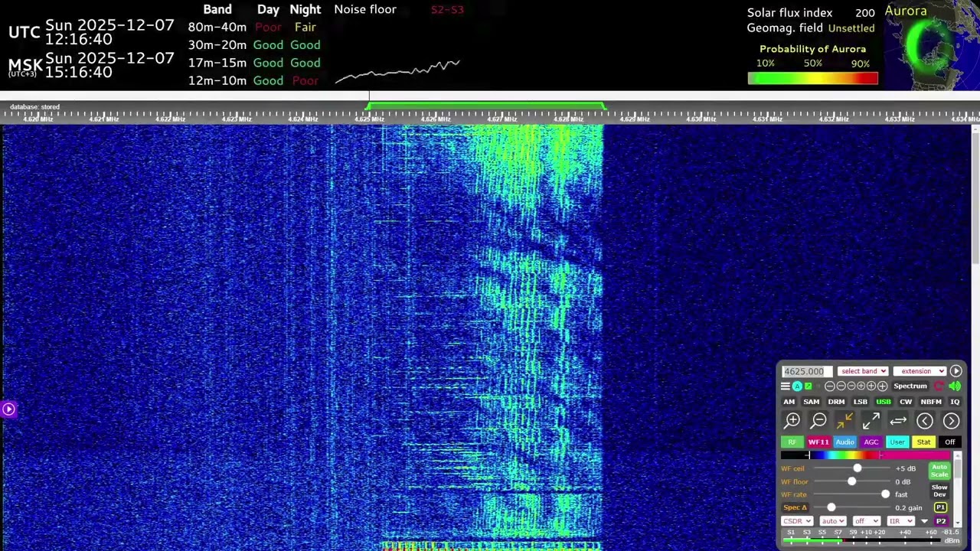The image size is (980, 551).
Task: Click the smallest plus frequency step-up circle
Action: coord(861,386)
